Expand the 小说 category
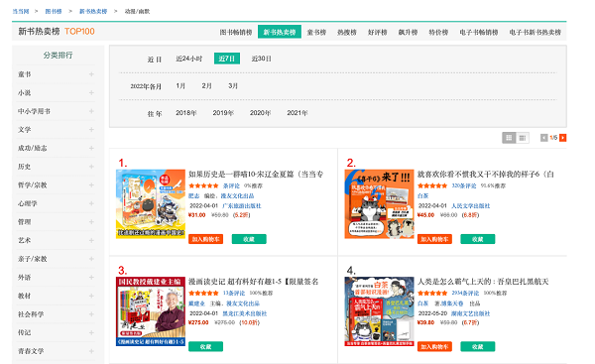This screenshot has width=595, height=364. click(91, 92)
